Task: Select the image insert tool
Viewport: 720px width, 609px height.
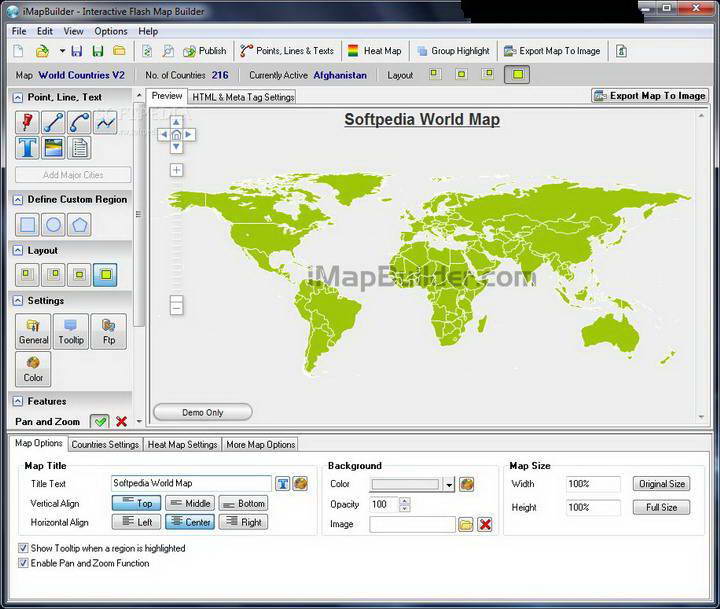Action: [x=53, y=148]
